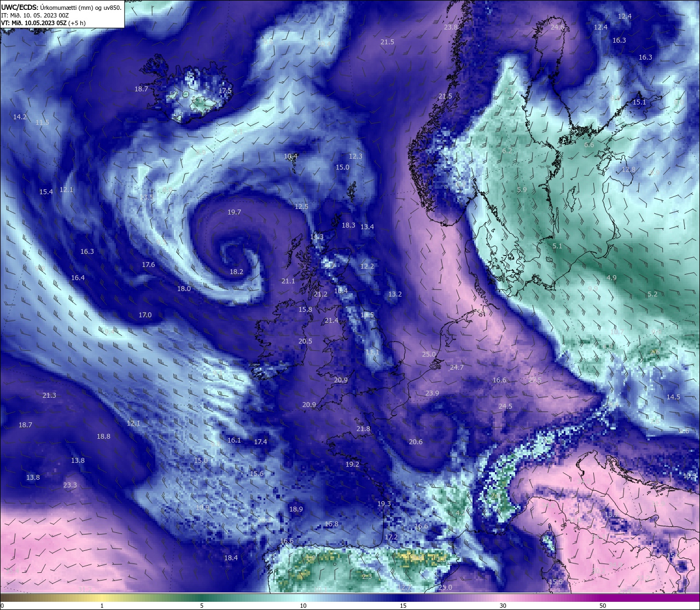Click the map value 21.3
Screen dimensions: 700x610
(49, 396)
